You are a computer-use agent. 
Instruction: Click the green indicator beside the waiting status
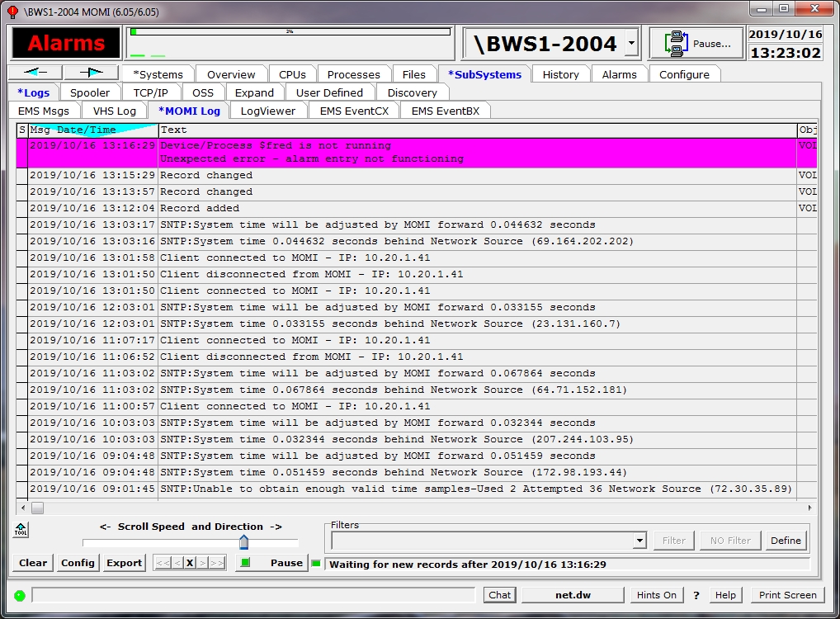[x=315, y=564]
